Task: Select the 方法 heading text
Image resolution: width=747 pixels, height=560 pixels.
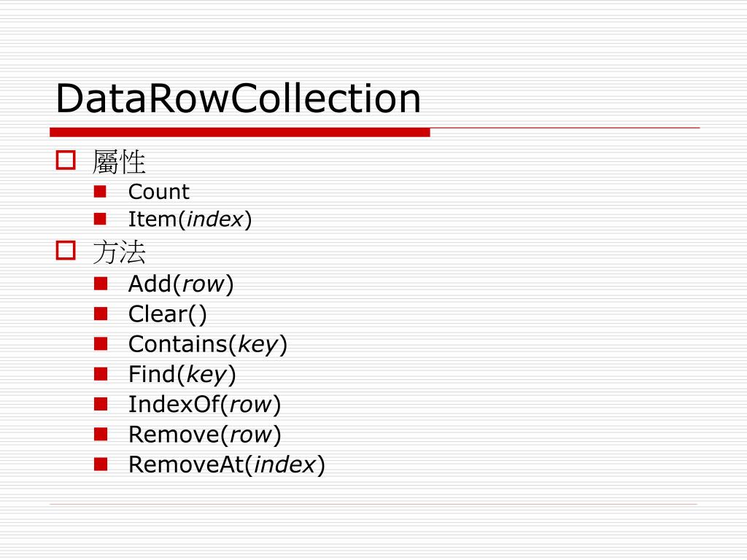Action: [119, 252]
